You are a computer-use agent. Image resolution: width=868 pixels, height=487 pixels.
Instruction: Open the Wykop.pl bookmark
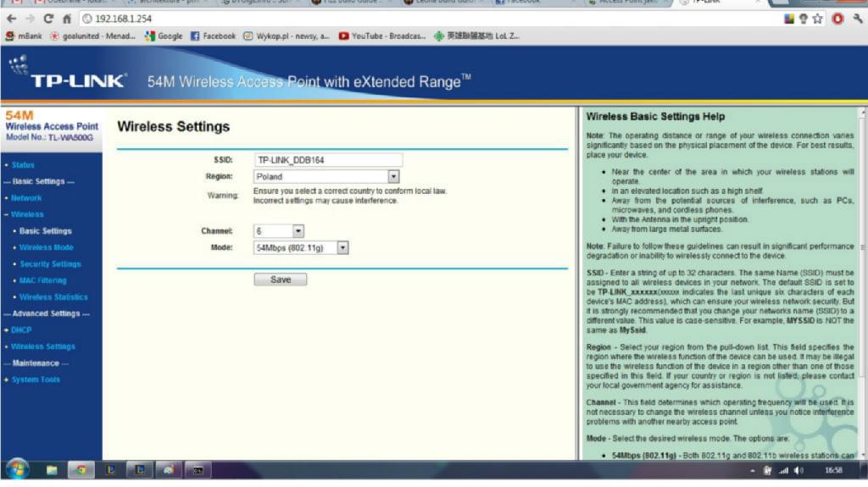coord(287,36)
